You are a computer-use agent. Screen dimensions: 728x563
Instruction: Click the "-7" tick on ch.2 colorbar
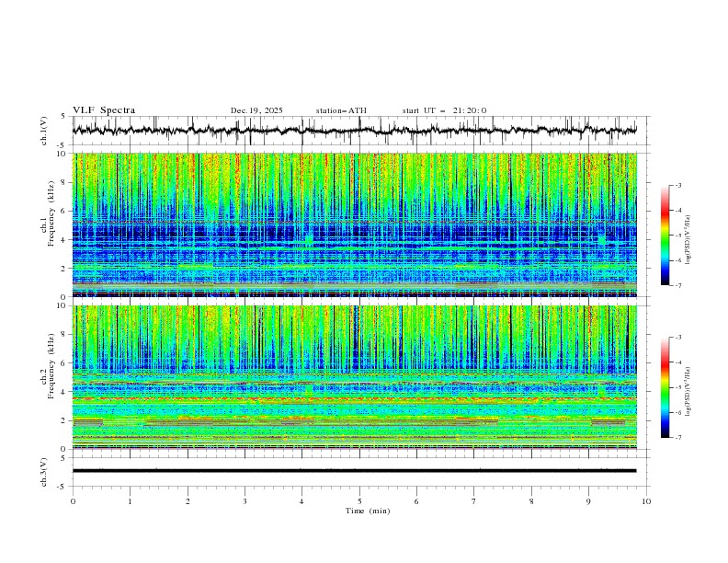pyautogui.click(x=678, y=438)
